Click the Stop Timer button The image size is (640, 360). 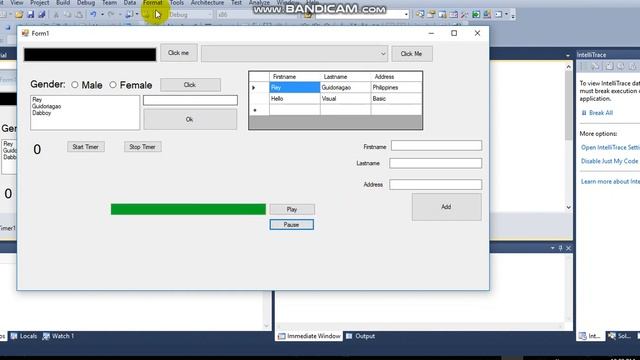click(142, 147)
